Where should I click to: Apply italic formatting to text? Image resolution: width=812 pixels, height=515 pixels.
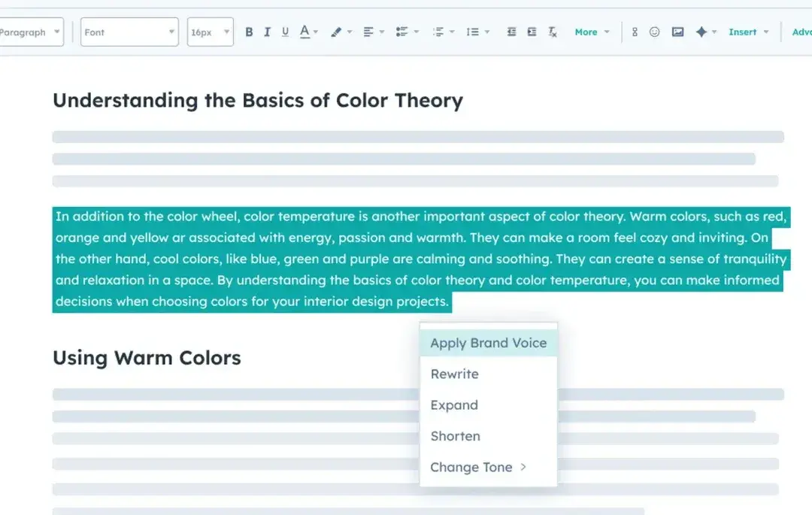[x=267, y=32]
